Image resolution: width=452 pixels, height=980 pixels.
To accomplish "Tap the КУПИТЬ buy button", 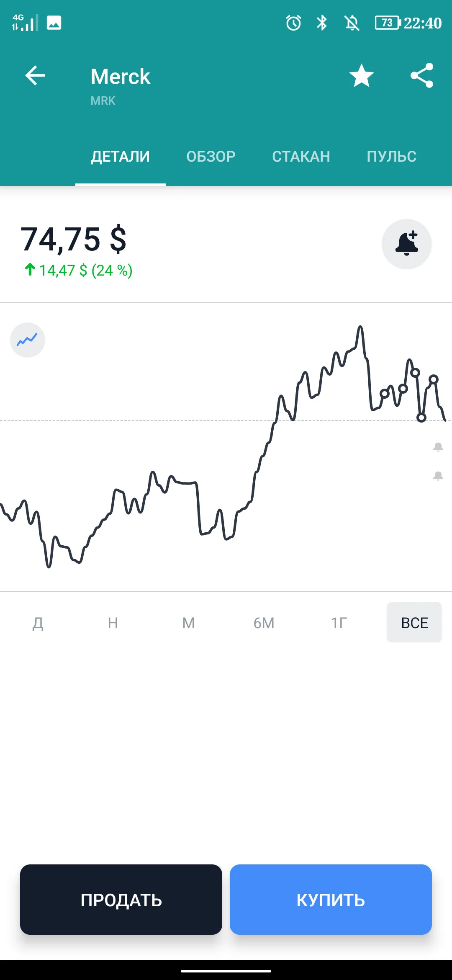I will coord(331,900).
